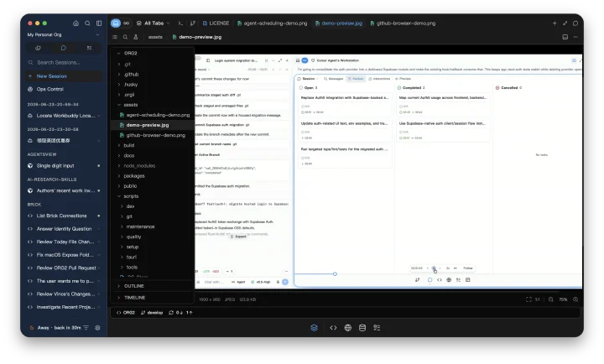Switch to the grid view sidebar tab
This screenshot has width=604, height=364.
click(x=90, y=48)
